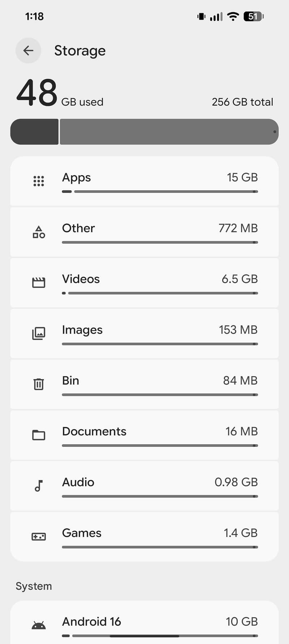Open the Apps storage category
Image resolution: width=289 pixels, height=644 pixels.
tap(77, 177)
